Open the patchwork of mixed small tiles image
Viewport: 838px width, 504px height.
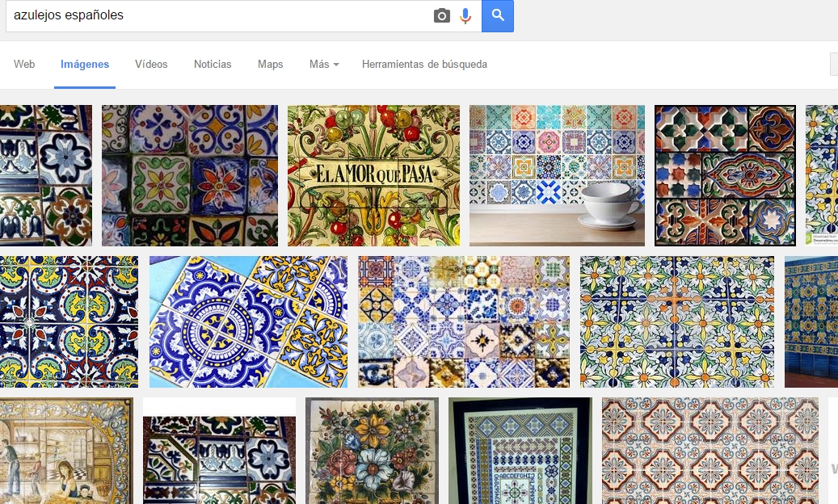(464, 321)
